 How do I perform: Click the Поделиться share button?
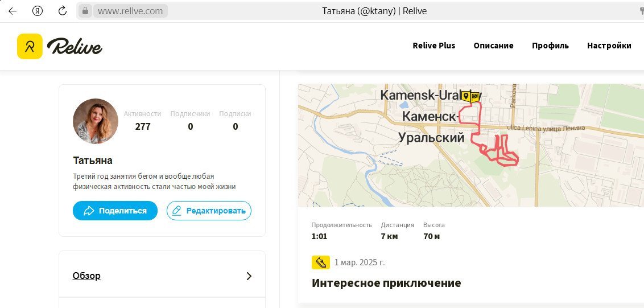[115, 211]
